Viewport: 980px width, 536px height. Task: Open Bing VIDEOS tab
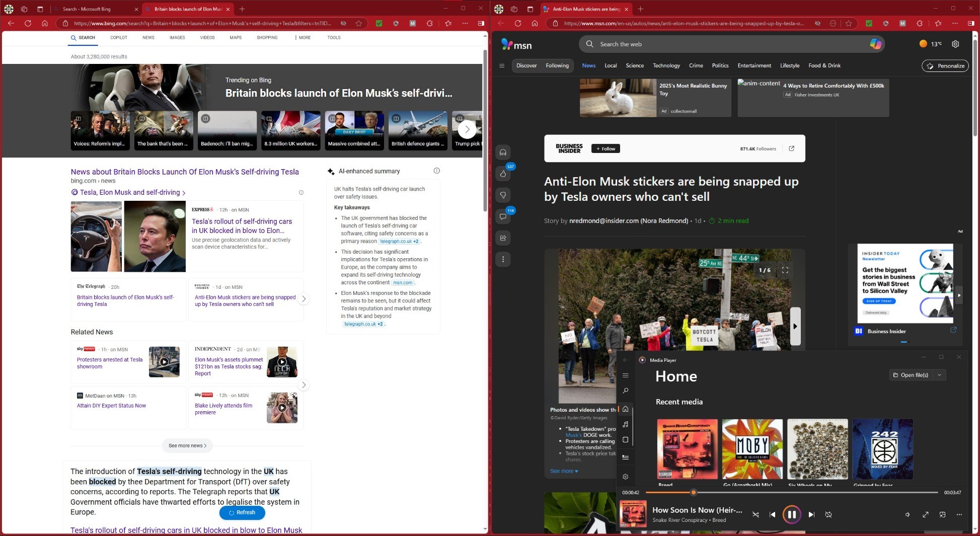(x=207, y=38)
